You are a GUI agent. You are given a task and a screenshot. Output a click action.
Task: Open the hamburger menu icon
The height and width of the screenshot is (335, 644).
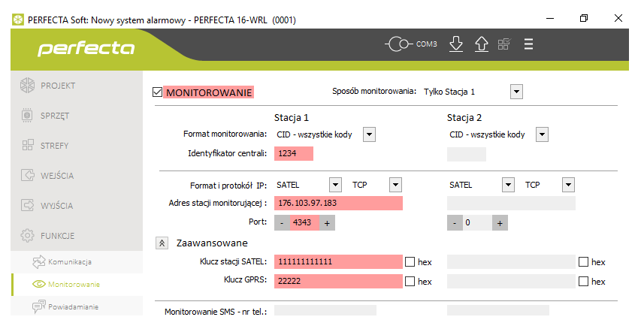pos(528,44)
